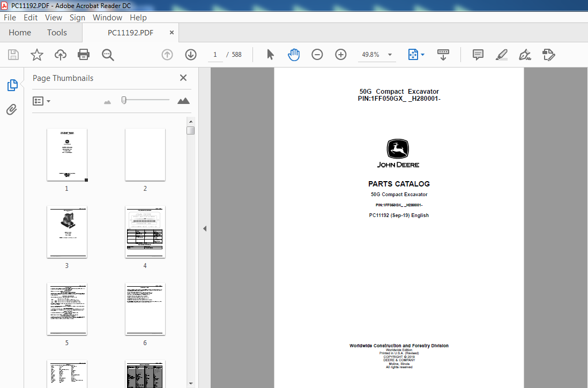Select page 3 excavator thumbnail

(x=67, y=232)
